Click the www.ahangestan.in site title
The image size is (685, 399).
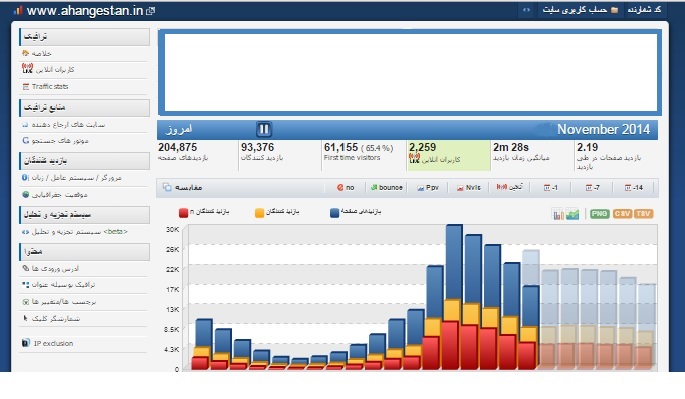(85, 10)
